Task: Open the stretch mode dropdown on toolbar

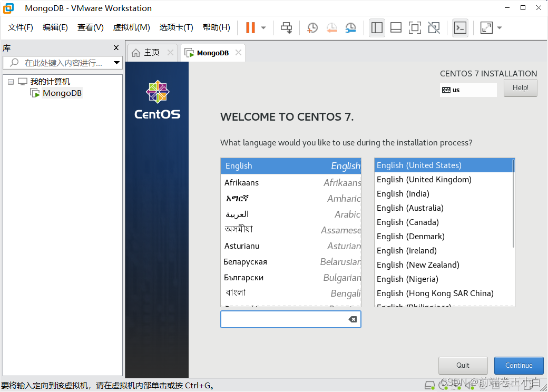Action: click(x=499, y=27)
